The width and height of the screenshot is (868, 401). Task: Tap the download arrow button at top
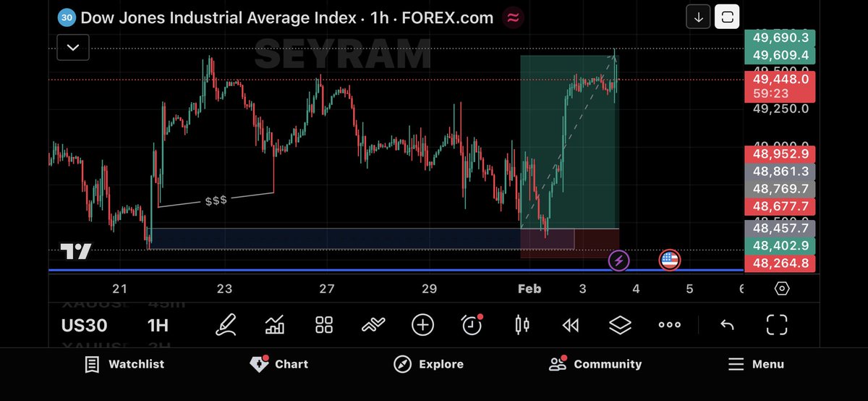[699, 17]
